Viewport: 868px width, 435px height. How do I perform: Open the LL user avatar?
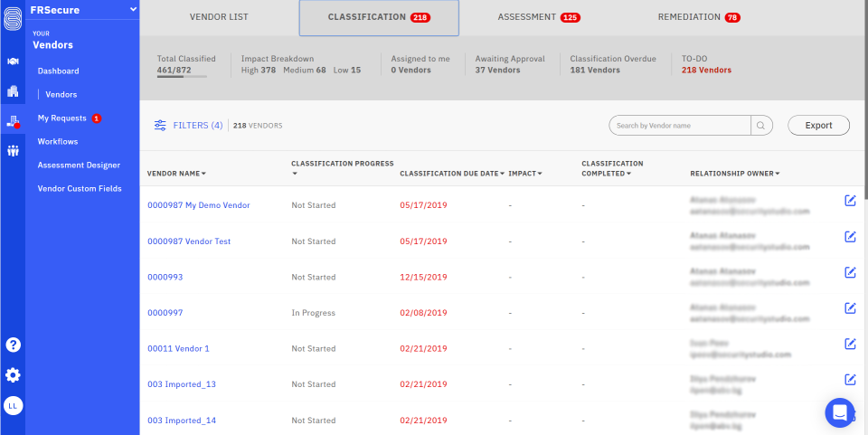tap(13, 406)
